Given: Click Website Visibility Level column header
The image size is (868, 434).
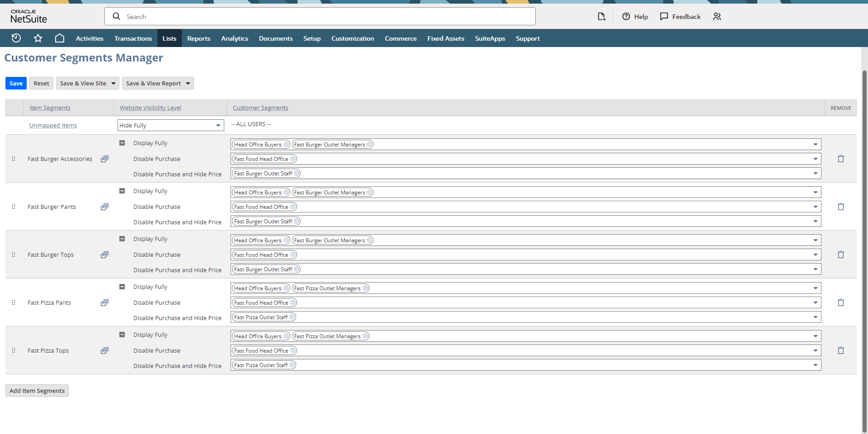Looking at the screenshot, I should tap(151, 108).
